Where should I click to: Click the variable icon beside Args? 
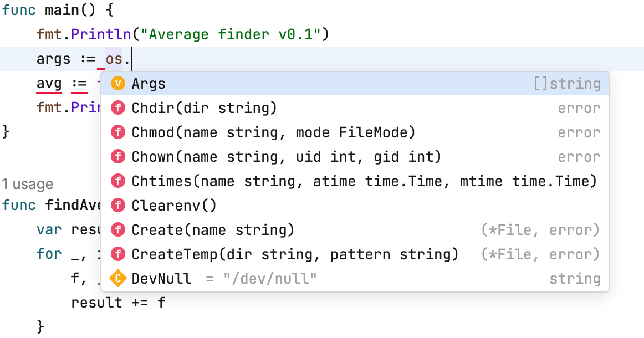[117, 84]
